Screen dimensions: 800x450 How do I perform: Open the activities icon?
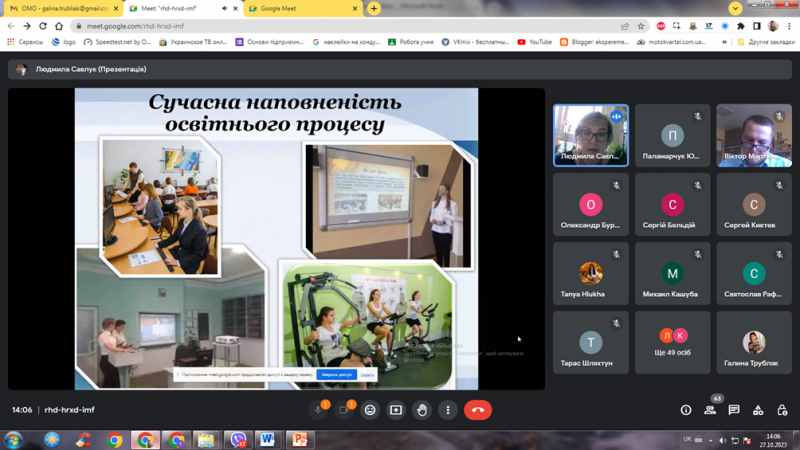758,410
